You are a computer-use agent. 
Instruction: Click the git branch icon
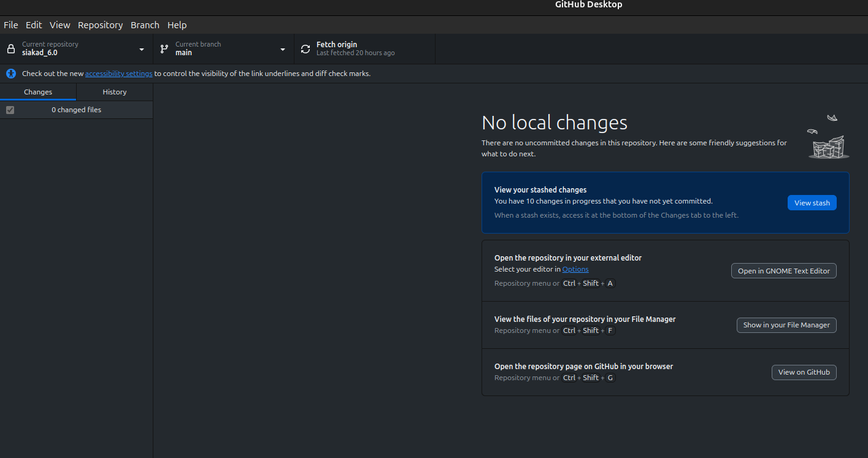click(164, 49)
